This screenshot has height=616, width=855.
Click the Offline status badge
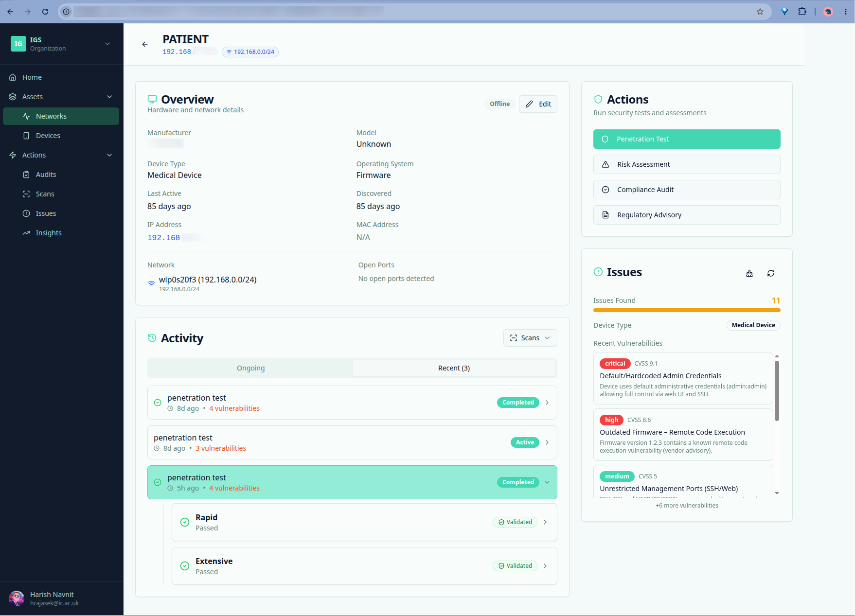499,104
